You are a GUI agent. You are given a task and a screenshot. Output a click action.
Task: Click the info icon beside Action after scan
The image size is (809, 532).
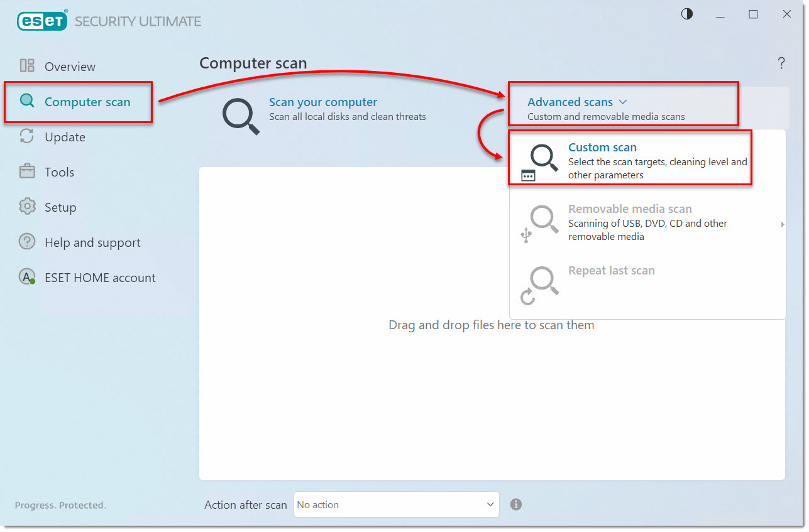point(516,504)
